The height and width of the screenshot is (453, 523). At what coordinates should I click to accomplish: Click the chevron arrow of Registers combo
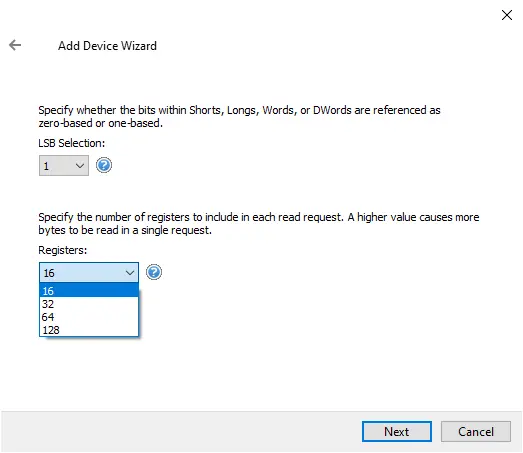[130, 273]
